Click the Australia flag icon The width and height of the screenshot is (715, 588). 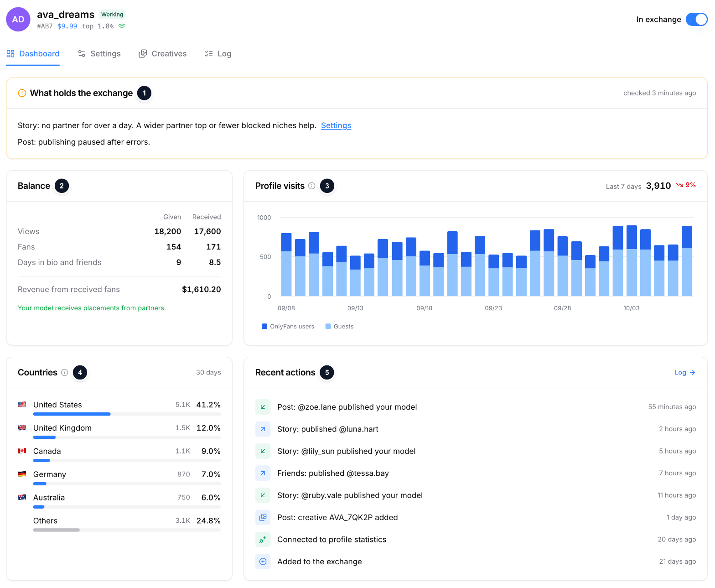pyautogui.click(x=22, y=497)
